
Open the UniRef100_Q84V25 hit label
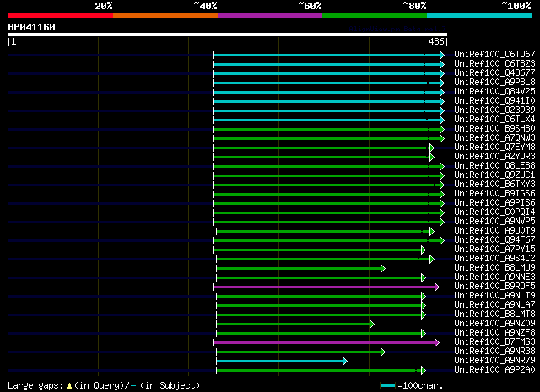point(494,91)
